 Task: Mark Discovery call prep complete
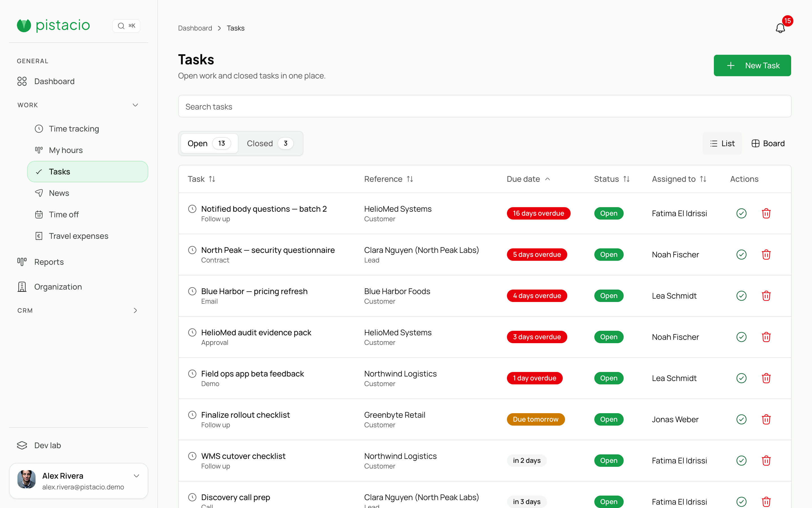[741, 502]
